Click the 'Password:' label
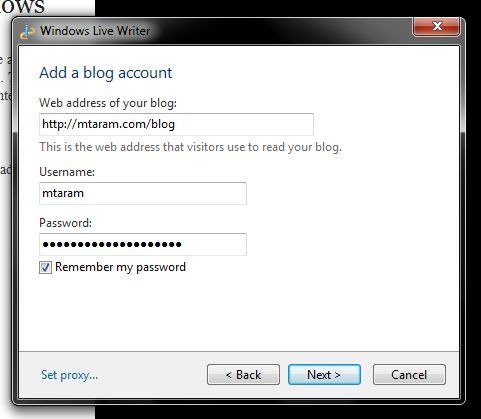The image size is (481, 419). 65,223
